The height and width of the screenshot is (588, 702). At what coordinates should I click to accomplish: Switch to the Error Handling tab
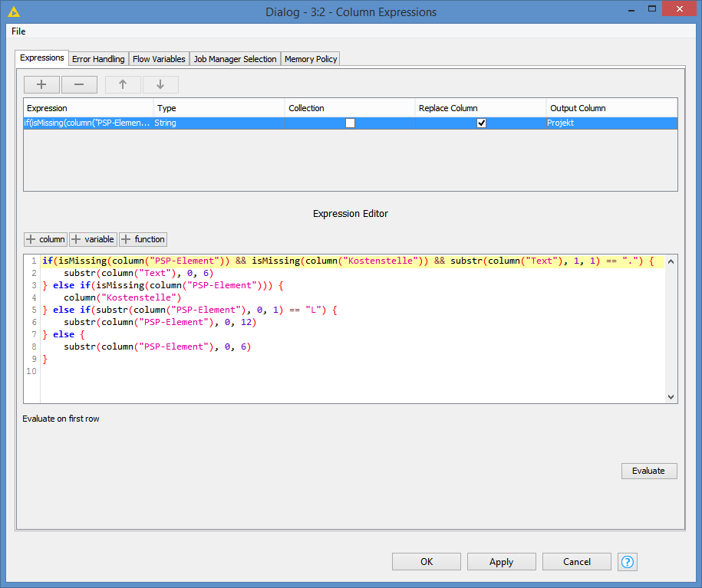point(98,59)
